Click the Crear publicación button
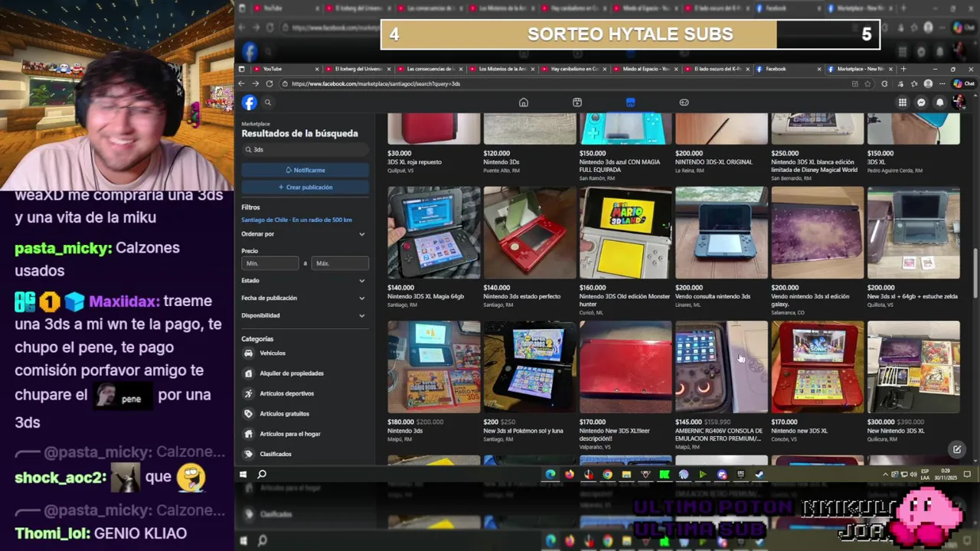Screen dimensions: 980x551 click(x=305, y=187)
